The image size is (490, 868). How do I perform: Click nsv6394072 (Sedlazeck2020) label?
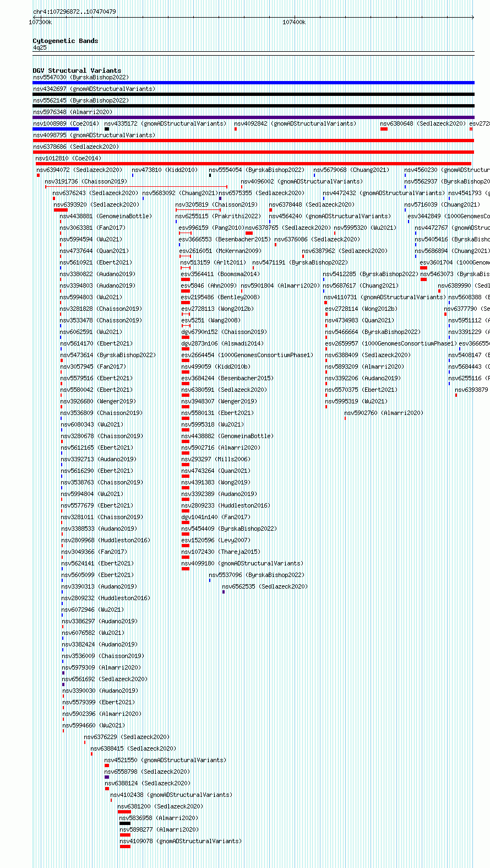pyautogui.click(x=79, y=170)
